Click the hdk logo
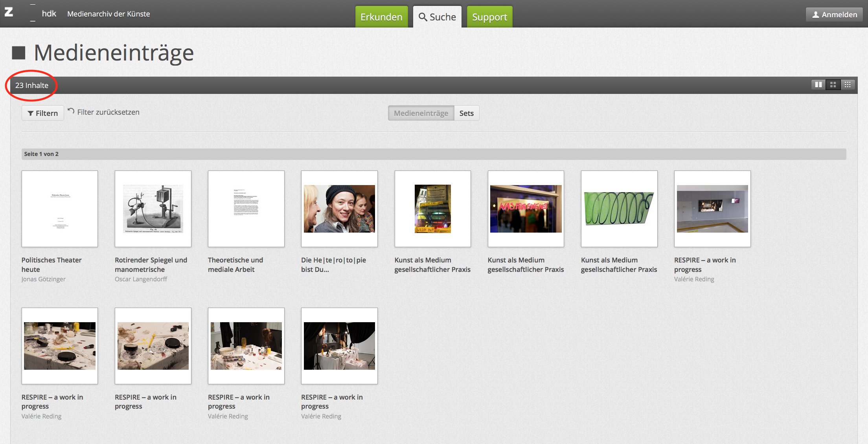Screen dimensions: 868x444 (49, 14)
